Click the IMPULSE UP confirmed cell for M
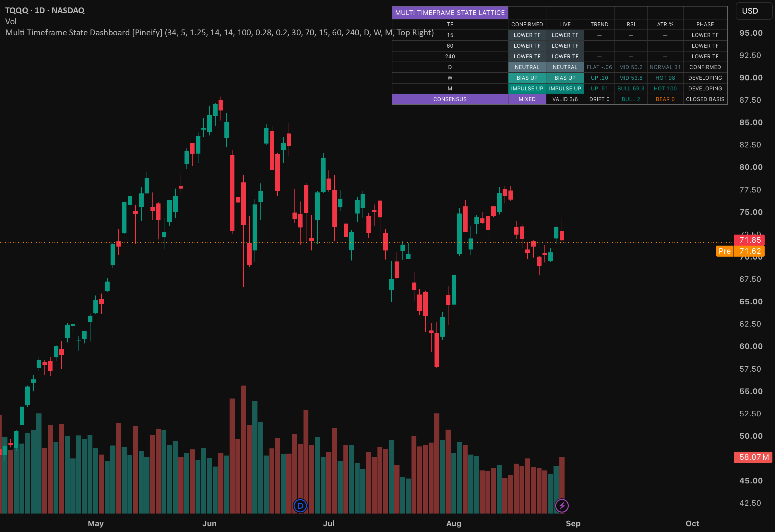 coord(527,89)
